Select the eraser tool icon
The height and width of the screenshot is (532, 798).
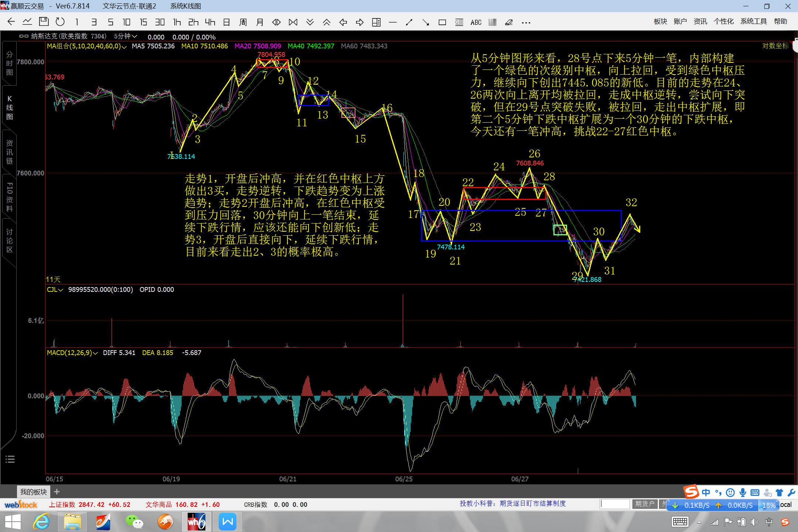[x=509, y=23]
